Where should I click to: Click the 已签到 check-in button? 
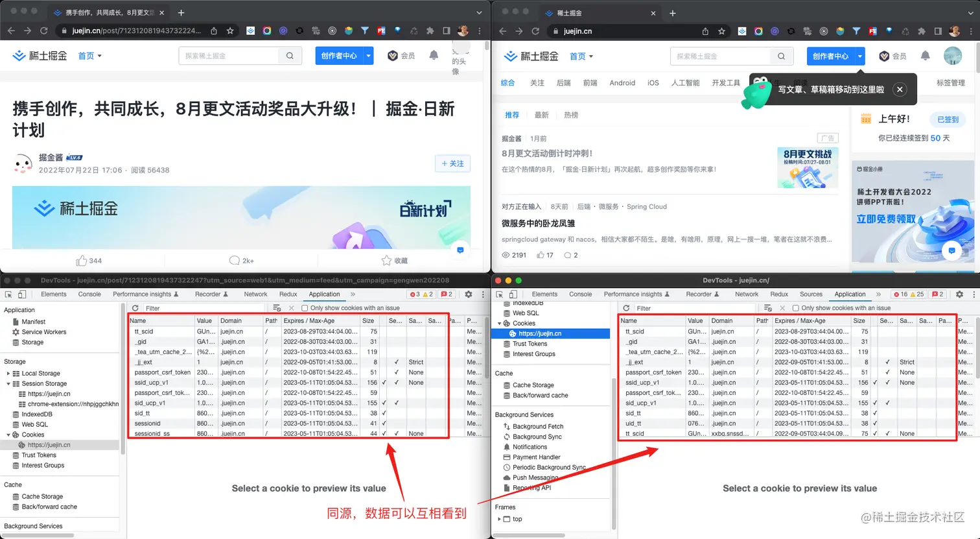point(948,119)
